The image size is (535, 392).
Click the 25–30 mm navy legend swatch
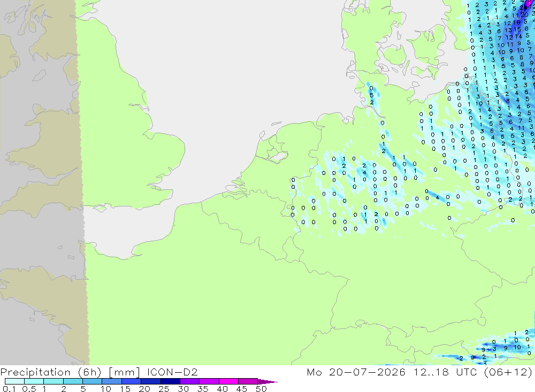[x=170, y=381]
